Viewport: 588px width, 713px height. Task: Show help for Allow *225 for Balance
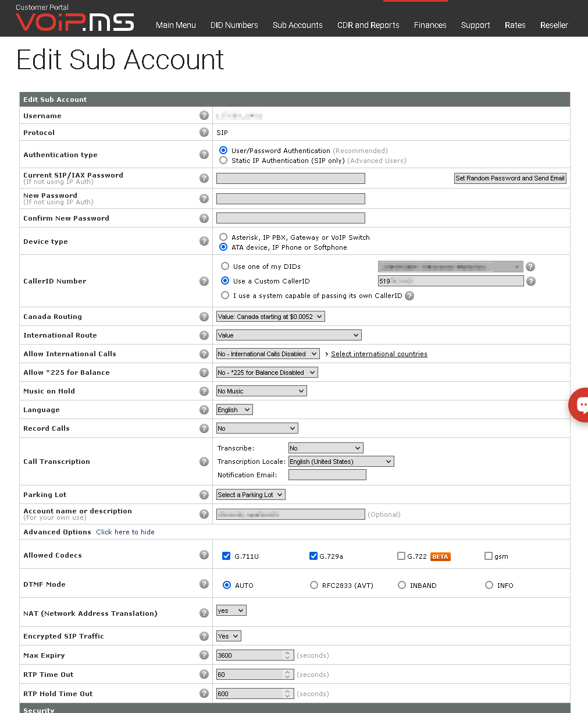point(204,373)
